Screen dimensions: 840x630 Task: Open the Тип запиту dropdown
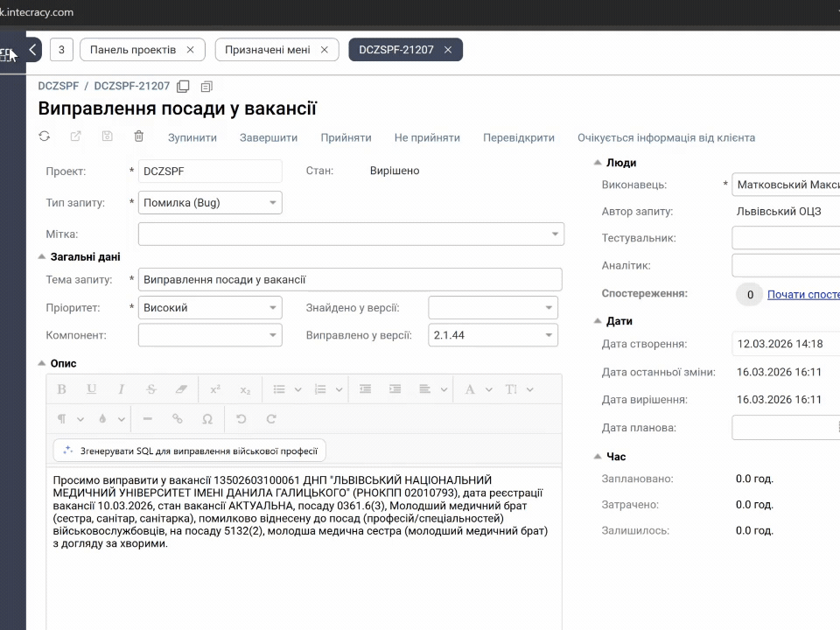pos(273,203)
